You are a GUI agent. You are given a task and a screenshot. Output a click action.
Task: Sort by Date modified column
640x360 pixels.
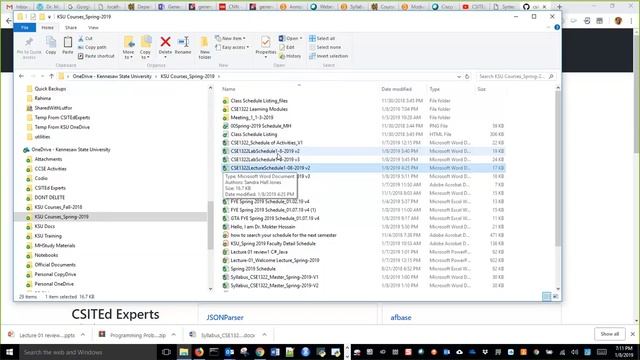396,89
